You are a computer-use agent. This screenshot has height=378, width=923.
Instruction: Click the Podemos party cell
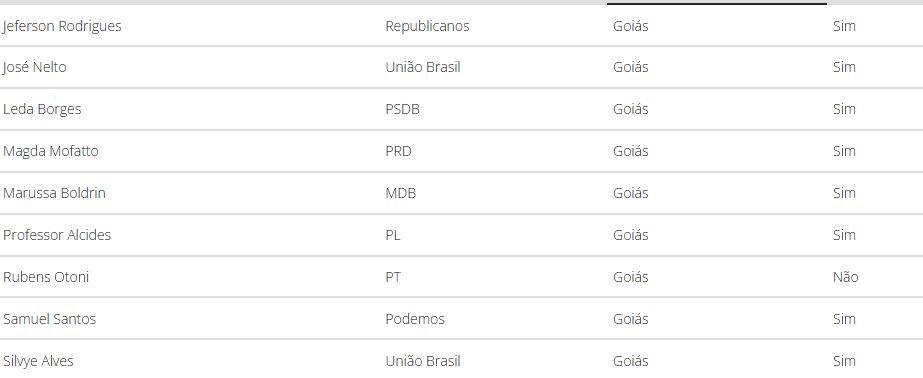415,319
